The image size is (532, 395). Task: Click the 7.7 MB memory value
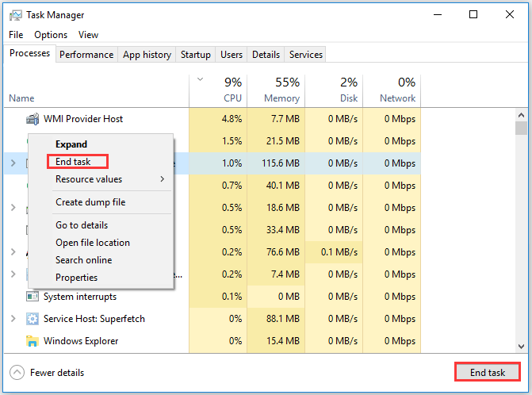[285, 119]
